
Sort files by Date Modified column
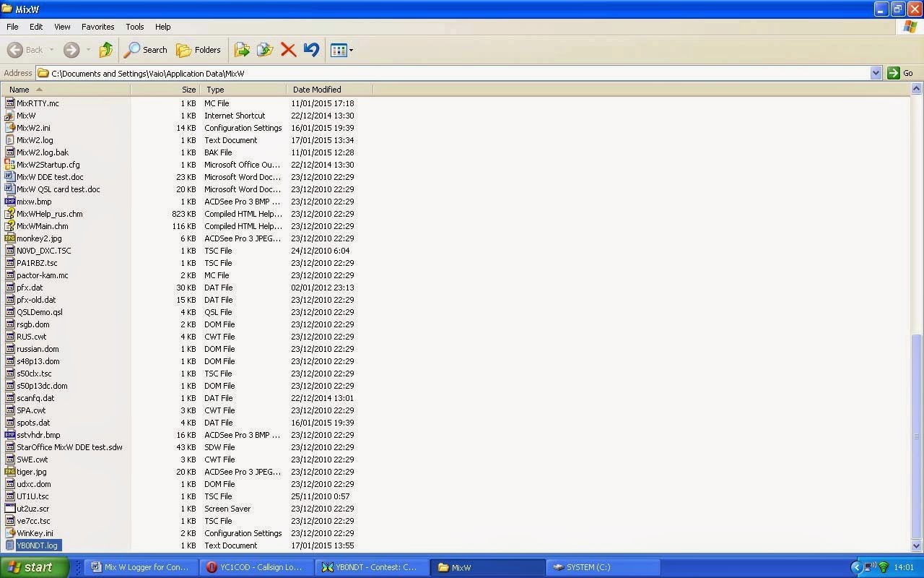(x=329, y=90)
